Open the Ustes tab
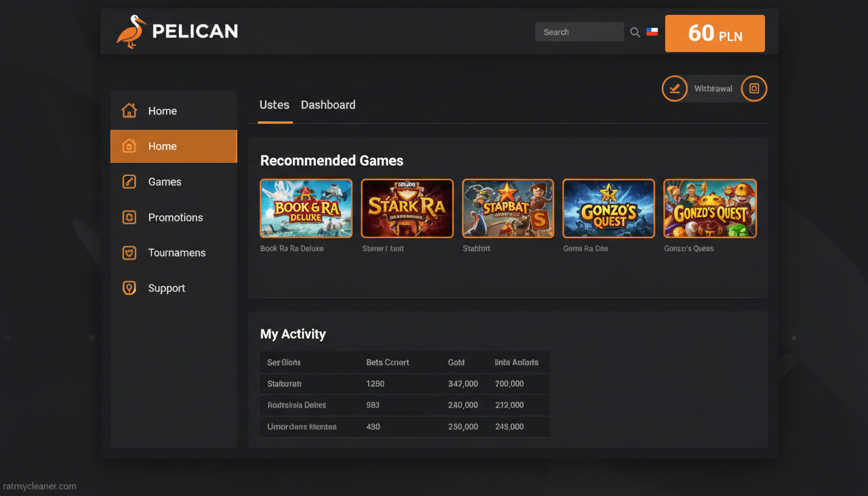The width and height of the screenshot is (868, 496). click(274, 105)
